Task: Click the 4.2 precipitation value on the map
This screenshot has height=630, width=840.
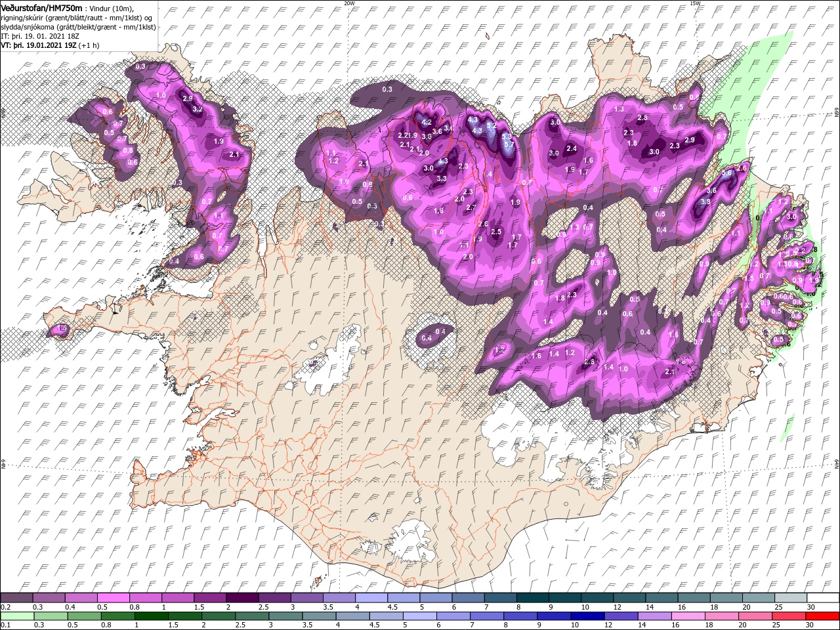Action: coord(426,123)
